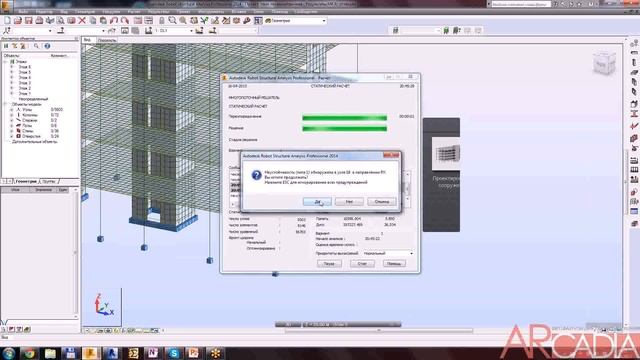Screen dimensions: 640x360
Task: Open the Файл menu
Action: [x=23, y=12]
